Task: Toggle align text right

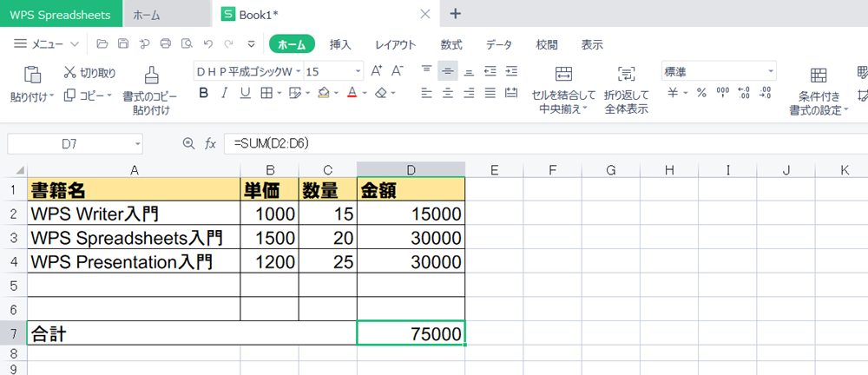Action: coord(469,93)
